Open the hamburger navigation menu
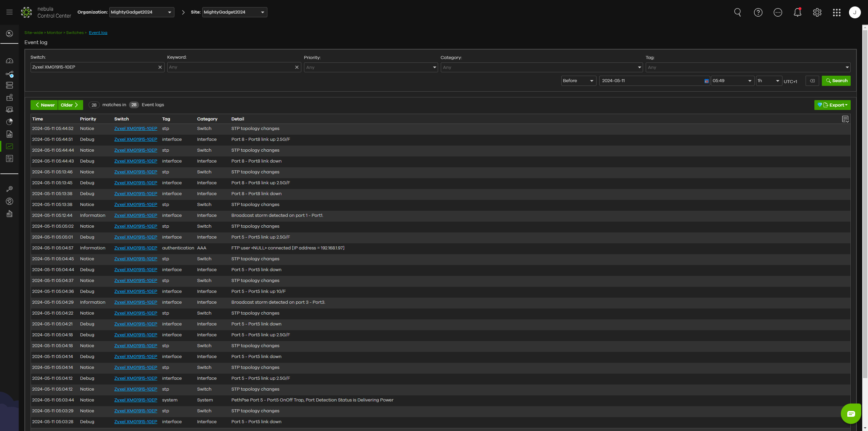Screen dimensions: 868x431 click(10, 12)
